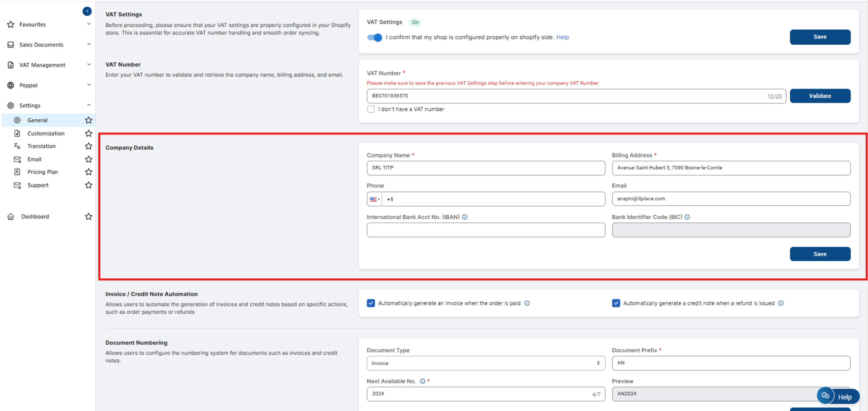
Task: Click the BIC info icon
Action: [x=687, y=217]
